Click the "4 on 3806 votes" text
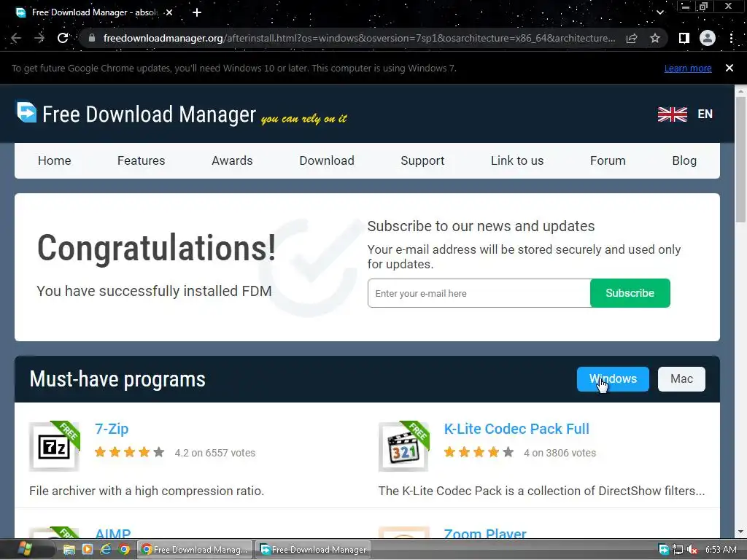747x560 pixels. (560, 453)
